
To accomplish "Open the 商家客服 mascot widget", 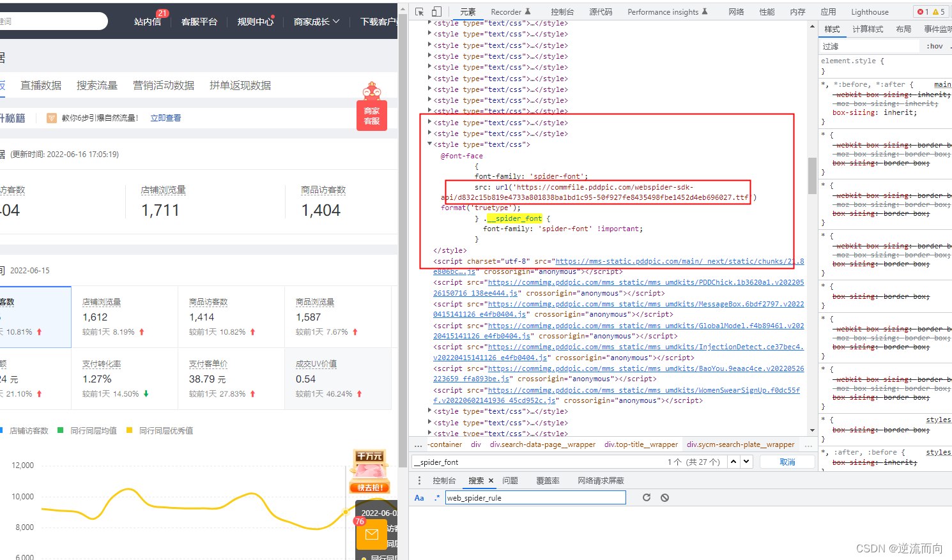I will pos(372,107).
